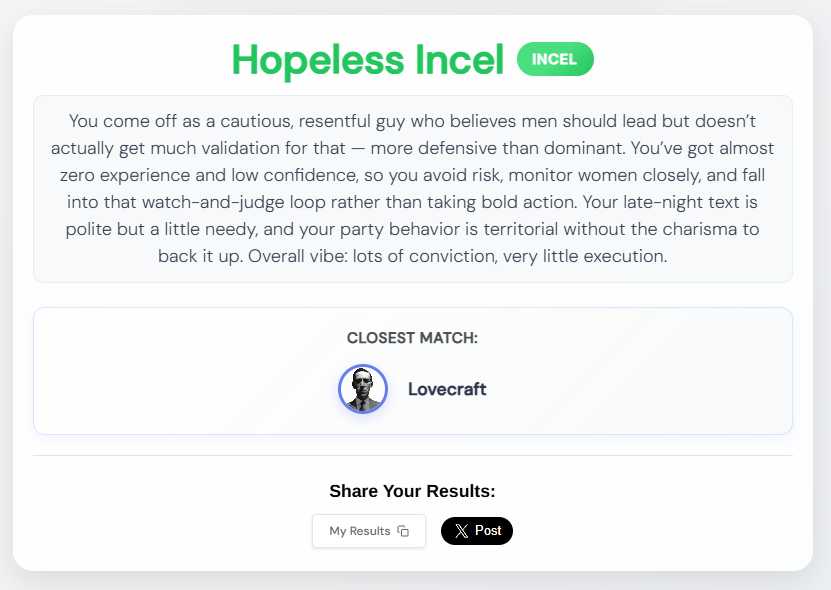The image size is (831, 590).
Task: Click the word Post on black button
Action: coord(488,531)
